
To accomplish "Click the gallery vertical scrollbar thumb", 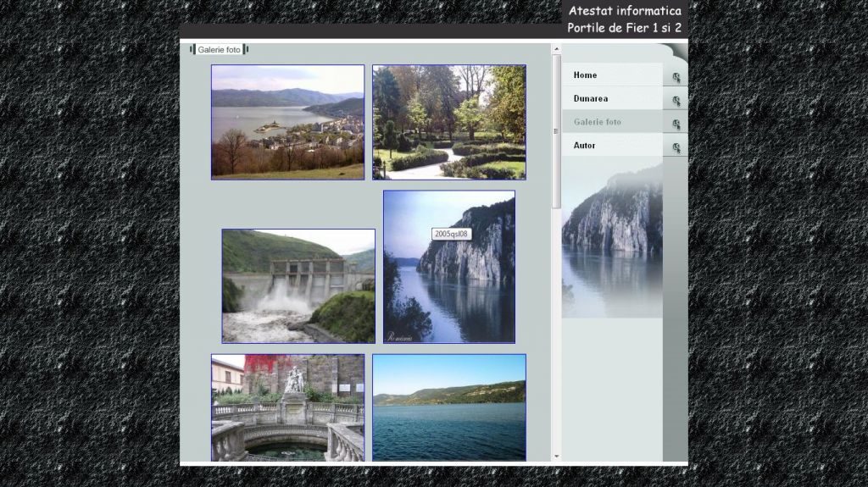I will (x=557, y=131).
